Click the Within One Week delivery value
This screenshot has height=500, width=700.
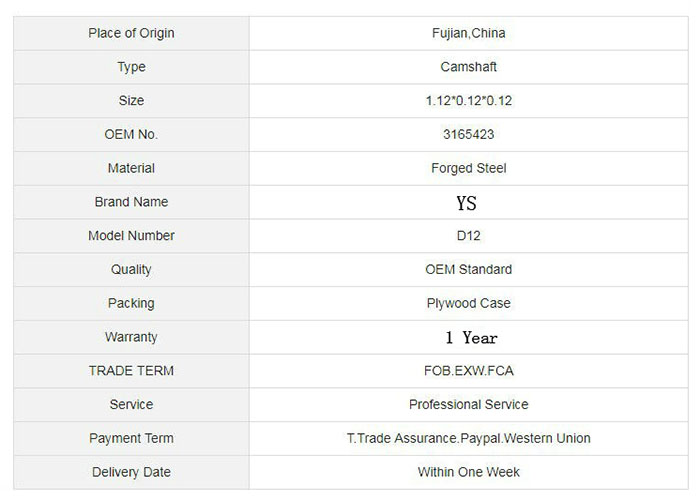(468, 472)
